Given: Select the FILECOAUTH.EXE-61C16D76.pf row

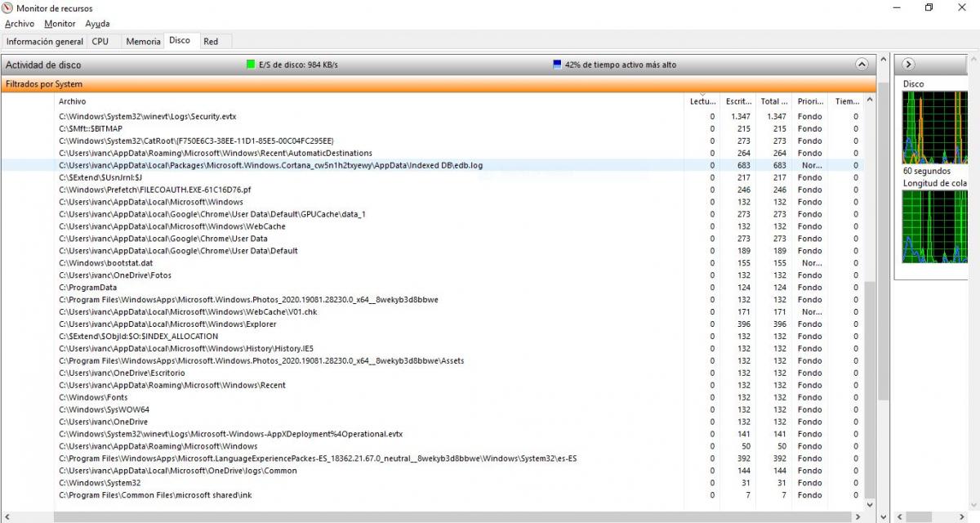Looking at the screenshot, I should click(x=431, y=190).
